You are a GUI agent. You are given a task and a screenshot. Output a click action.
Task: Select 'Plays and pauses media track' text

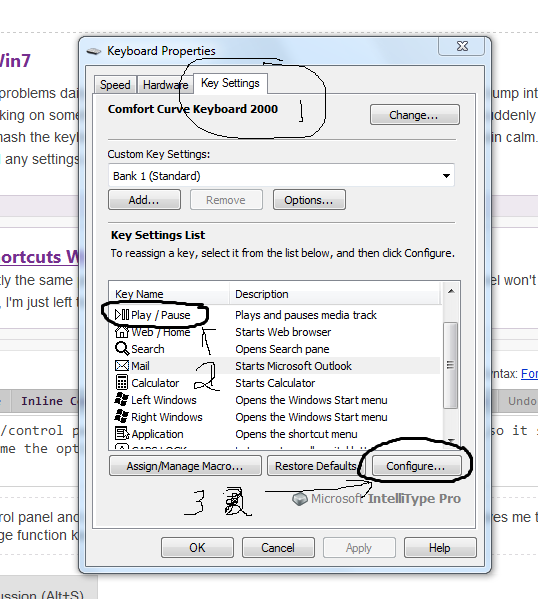pos(306,315)
